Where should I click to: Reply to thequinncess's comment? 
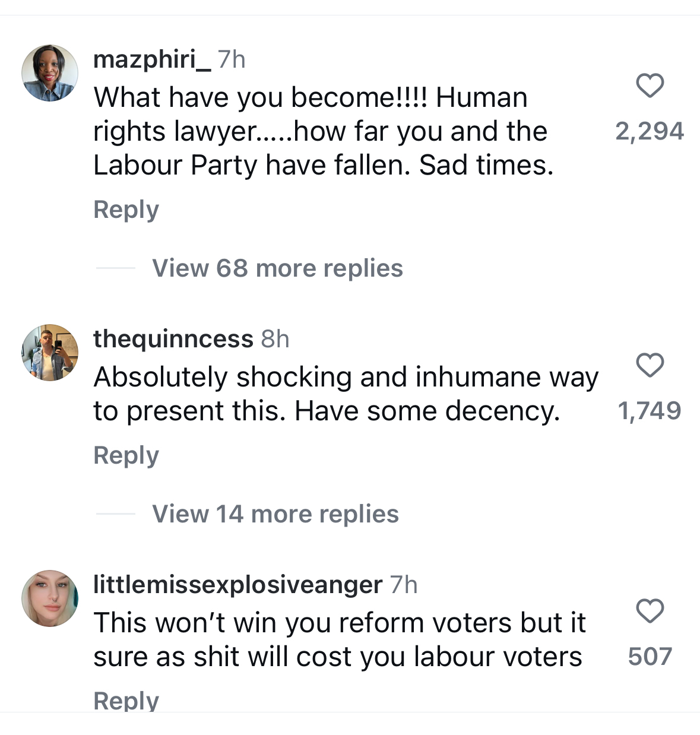click(x=126, y=455)
